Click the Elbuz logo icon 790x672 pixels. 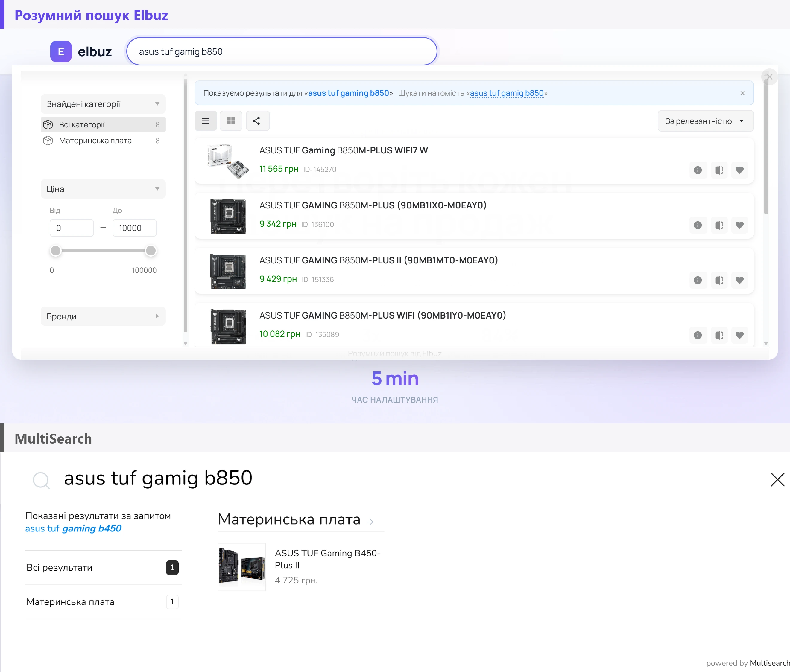point(61,51)
